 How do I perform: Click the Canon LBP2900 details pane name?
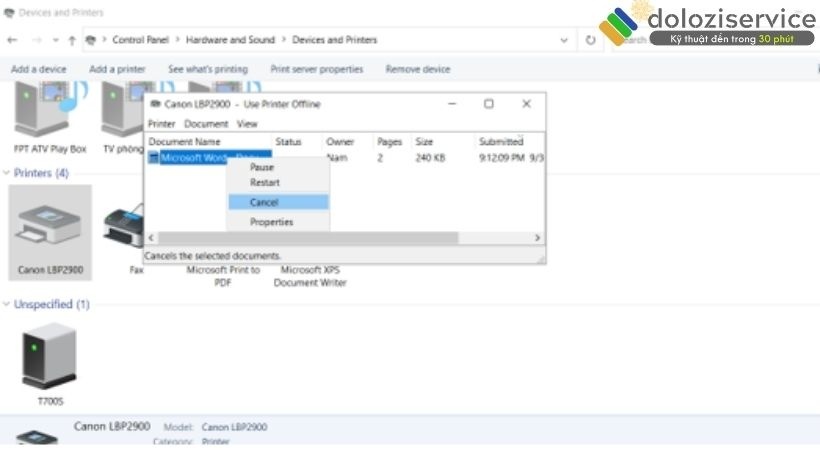point(112,426)
